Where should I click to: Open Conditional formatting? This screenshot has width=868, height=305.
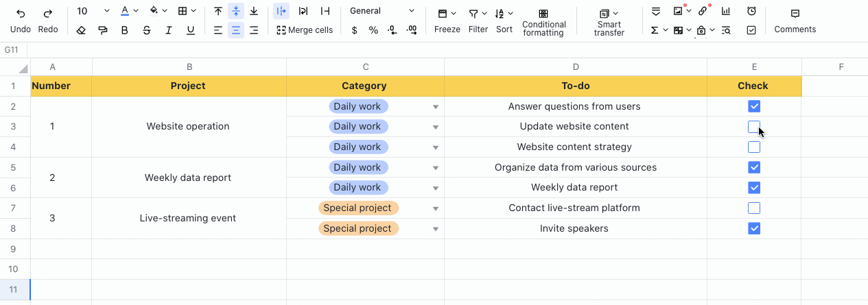coord(543,22)
